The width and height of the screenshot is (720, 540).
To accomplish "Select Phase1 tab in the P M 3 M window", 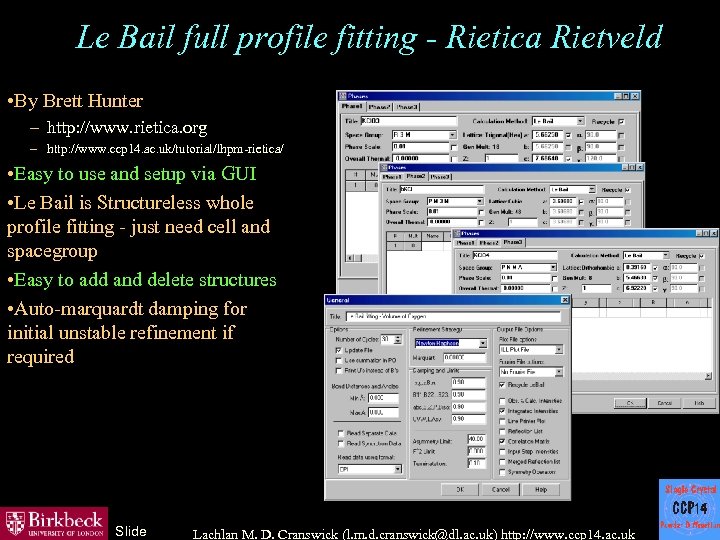I will pyautogui.click(x=392, y=177).
